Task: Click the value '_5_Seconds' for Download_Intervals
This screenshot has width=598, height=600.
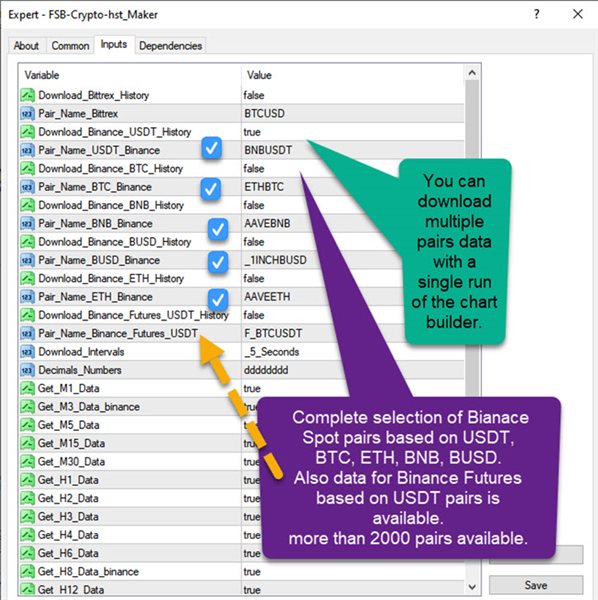Action: pos(272,352)
